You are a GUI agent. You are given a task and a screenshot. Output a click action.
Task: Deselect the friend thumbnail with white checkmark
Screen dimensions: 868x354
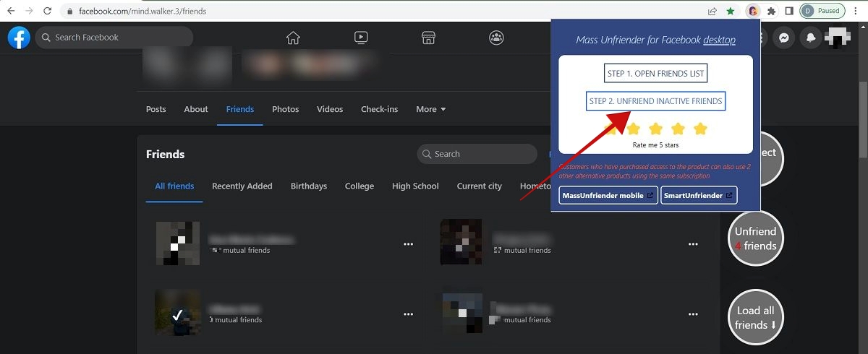point(177,314)
